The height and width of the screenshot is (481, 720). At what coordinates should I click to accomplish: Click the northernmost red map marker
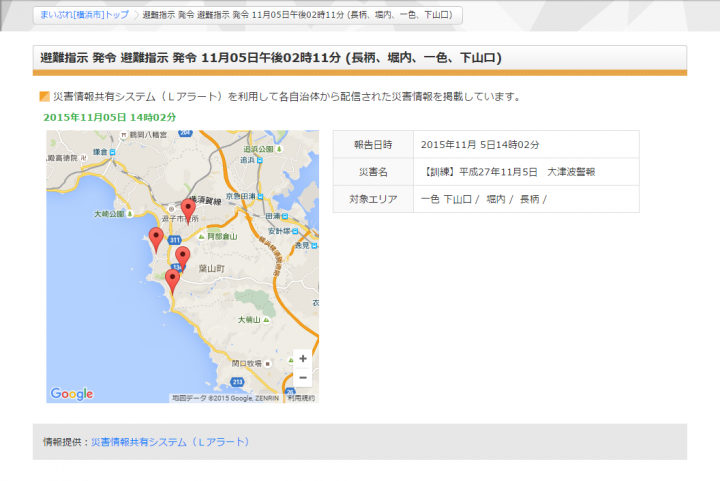188,209
